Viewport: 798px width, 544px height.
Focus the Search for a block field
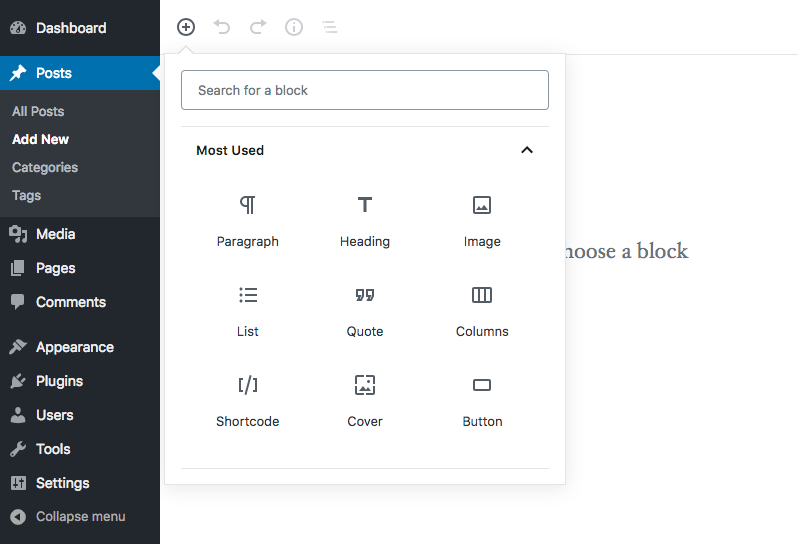click(365, 90)
